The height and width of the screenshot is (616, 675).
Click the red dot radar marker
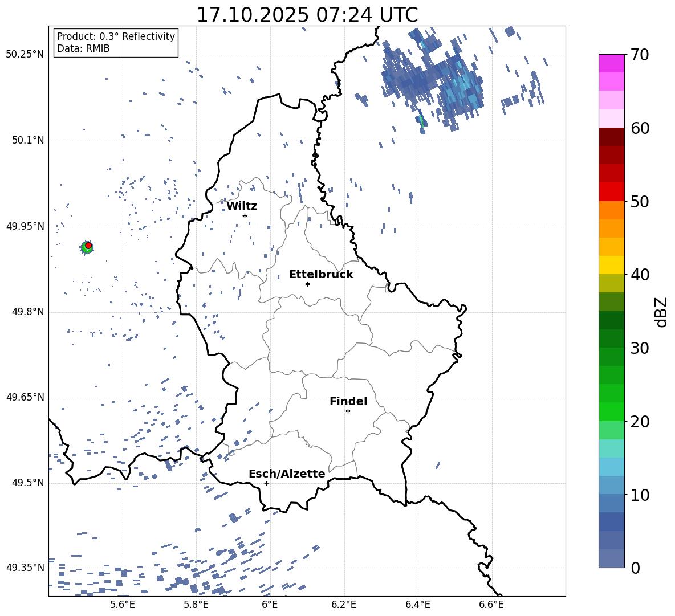coord(88,245)
